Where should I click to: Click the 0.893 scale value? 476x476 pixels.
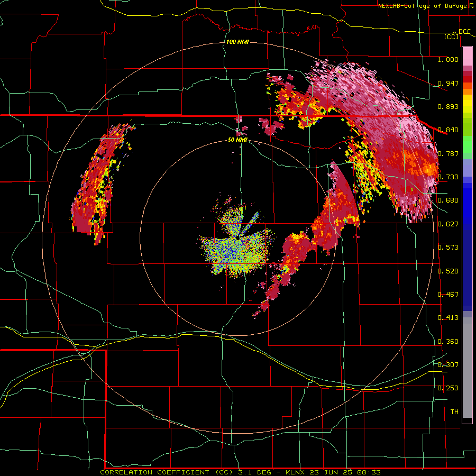tap(448, 106)
